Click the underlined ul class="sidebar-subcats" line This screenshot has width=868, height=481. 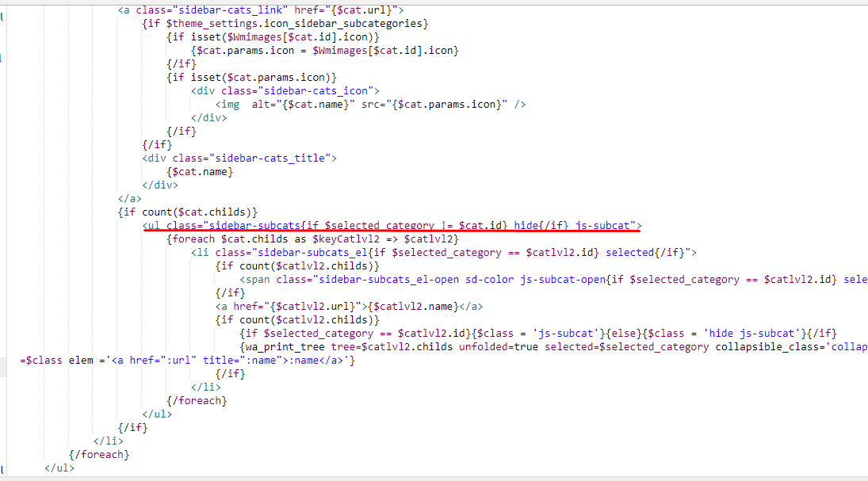392,226
